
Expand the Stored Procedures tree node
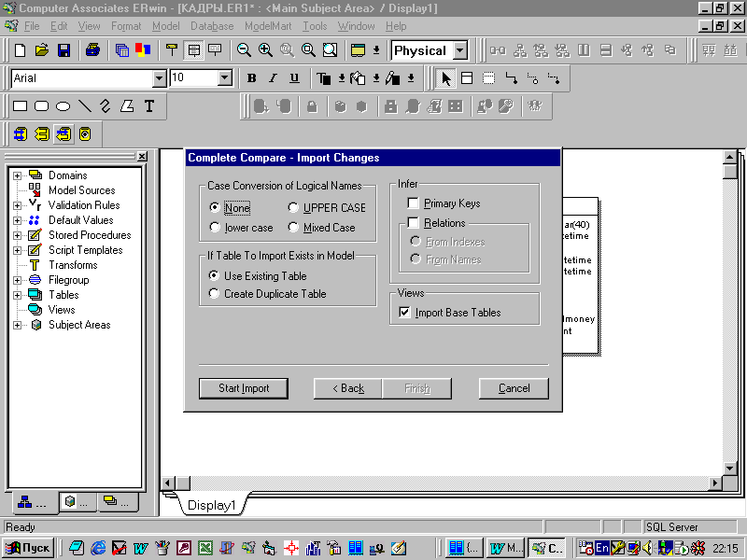[17, 235]
